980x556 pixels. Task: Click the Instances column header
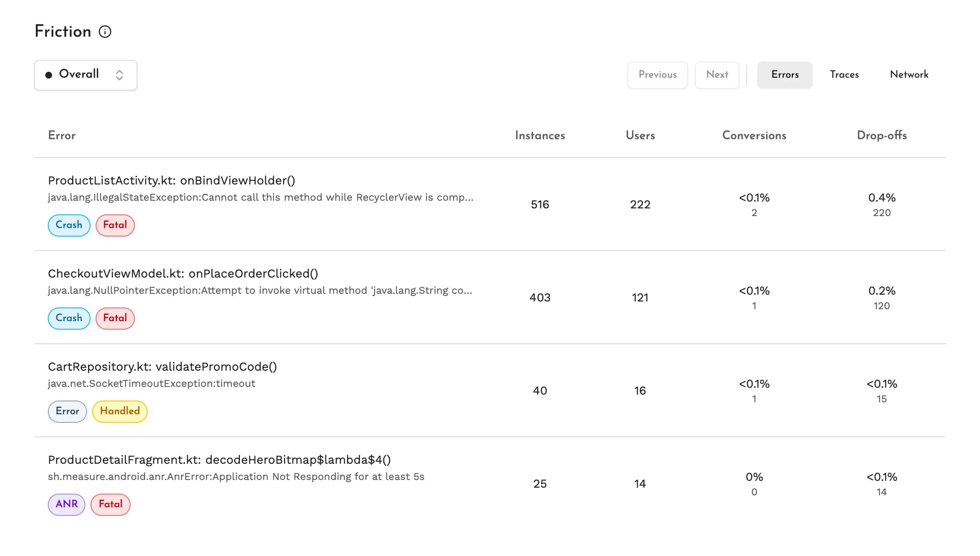540,135
